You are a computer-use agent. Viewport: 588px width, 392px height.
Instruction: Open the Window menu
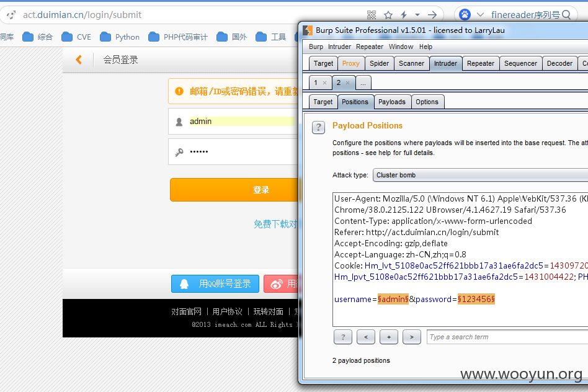coord(401,47)
